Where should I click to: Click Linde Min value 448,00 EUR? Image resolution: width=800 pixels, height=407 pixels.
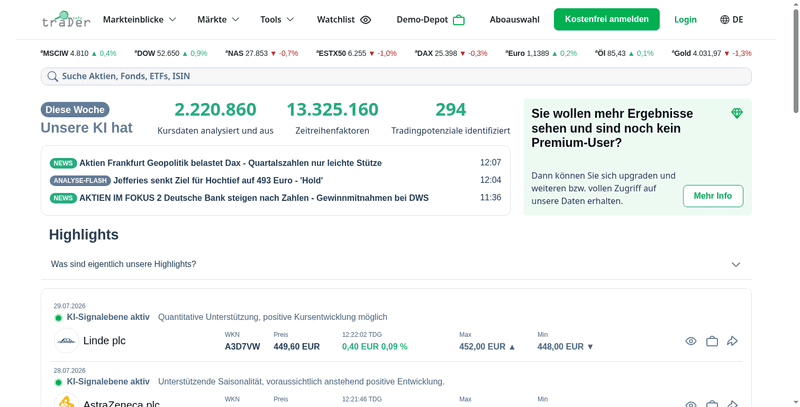(x=565, y=347)
